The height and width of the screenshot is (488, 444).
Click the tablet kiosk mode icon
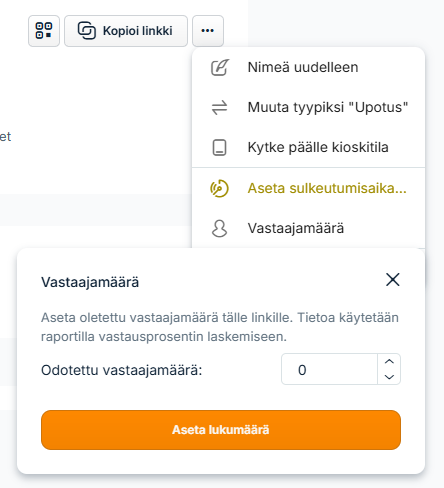point(219,147)
